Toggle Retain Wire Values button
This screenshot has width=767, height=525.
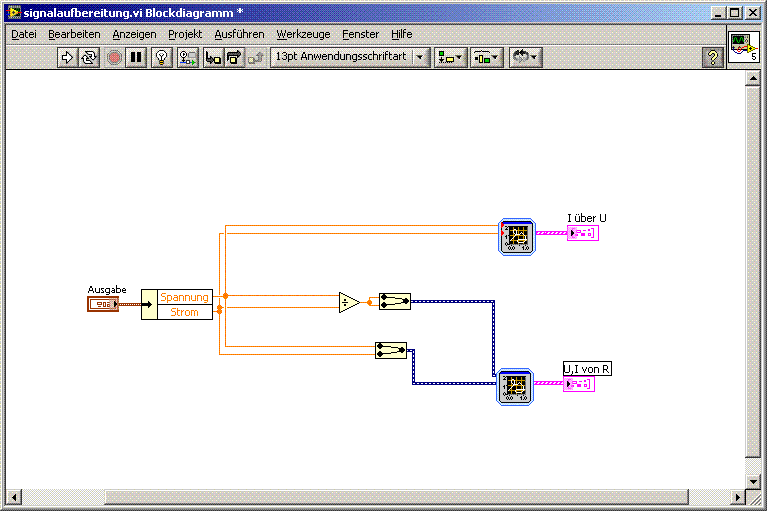pyautogui.click(x=187, y=58)
